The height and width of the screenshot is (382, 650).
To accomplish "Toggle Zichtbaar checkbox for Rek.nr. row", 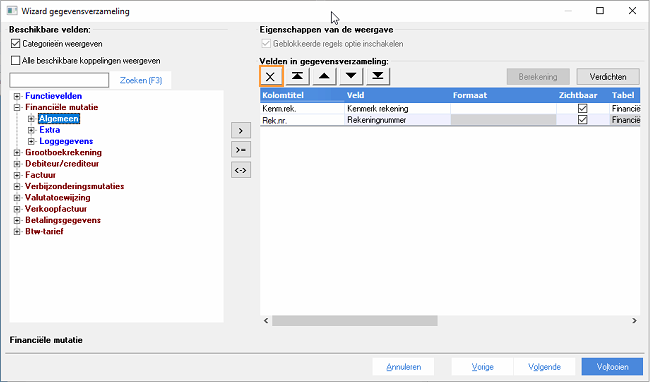I will coord(582,120).
